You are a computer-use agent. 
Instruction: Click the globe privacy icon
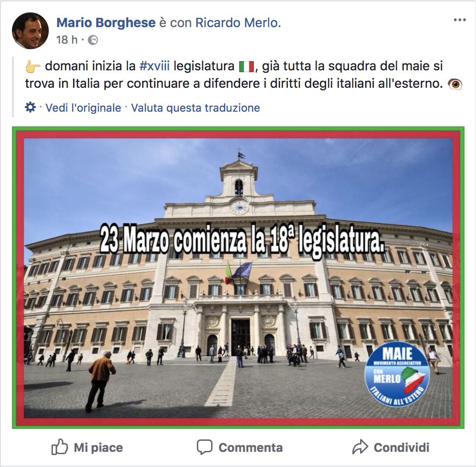[93, 40]
